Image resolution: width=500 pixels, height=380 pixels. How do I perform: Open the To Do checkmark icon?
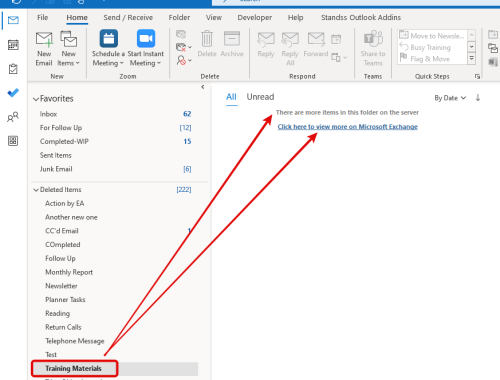pyautogui.click(x=13, y=93)
